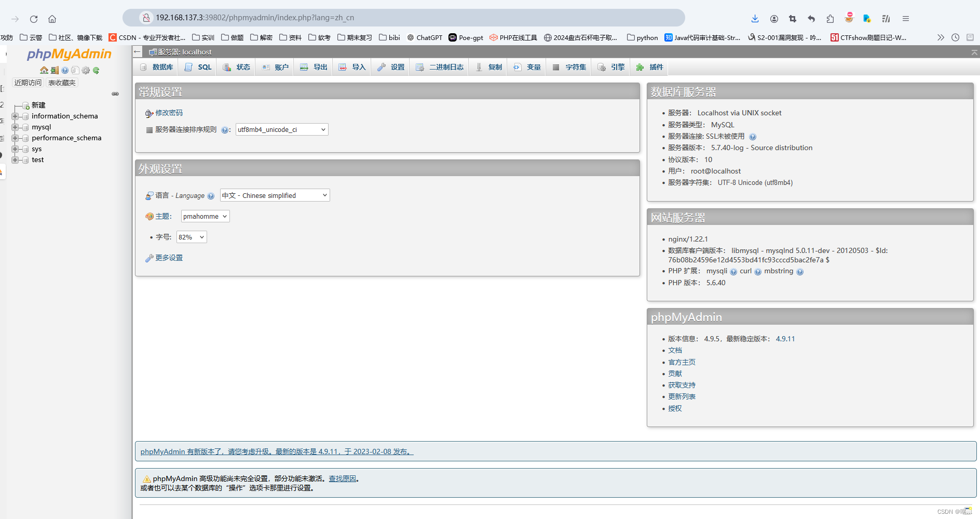
Task: Click help icon beside mbstring extension
Action: (x=800, y=272)
